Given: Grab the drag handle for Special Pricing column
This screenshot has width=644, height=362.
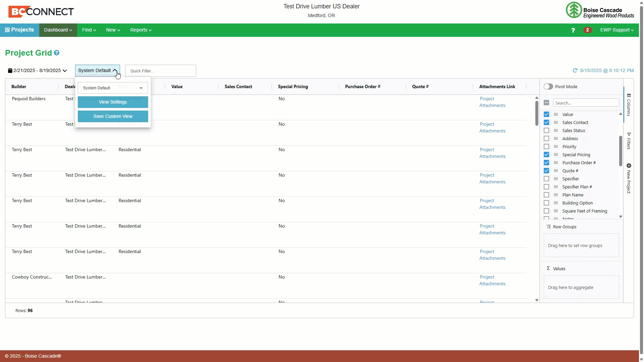Looking at the screenshot, I should point(556,155).
